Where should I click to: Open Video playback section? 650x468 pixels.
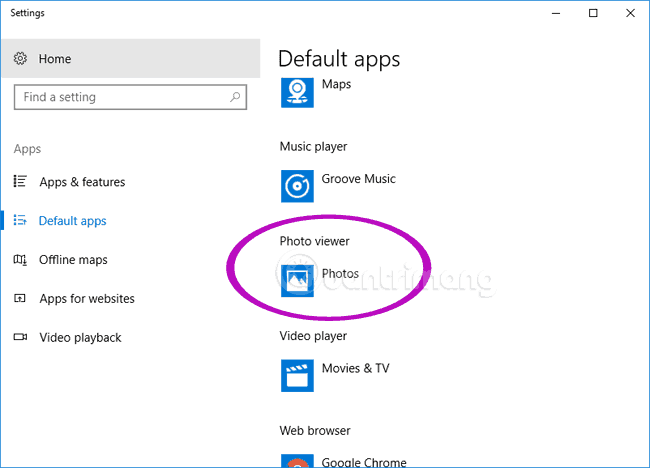(80, 338)
